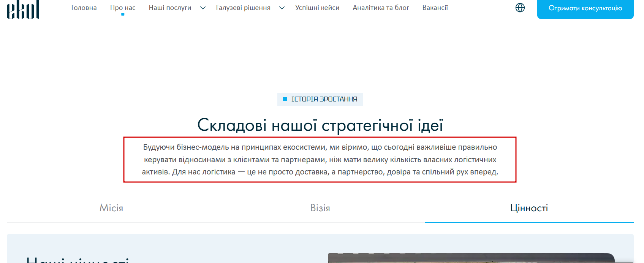
Task: Click the Складові нашої стратегічної ідеї heading
Action: [320, 125]
